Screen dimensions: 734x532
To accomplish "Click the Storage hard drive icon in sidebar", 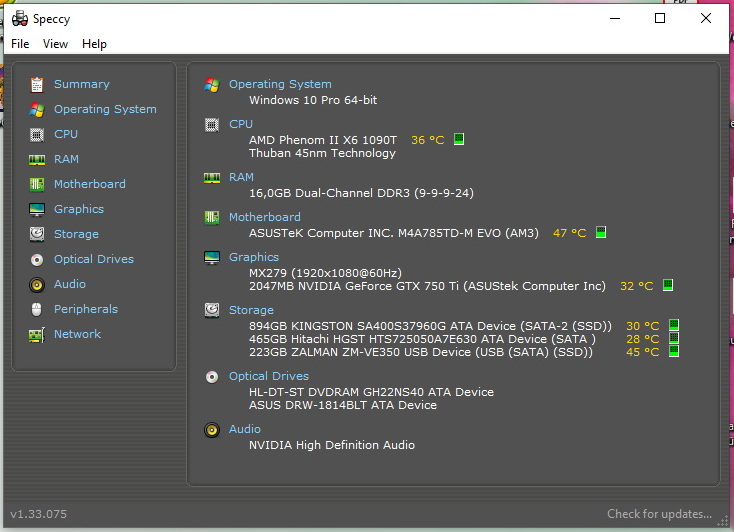I will 37,234.
